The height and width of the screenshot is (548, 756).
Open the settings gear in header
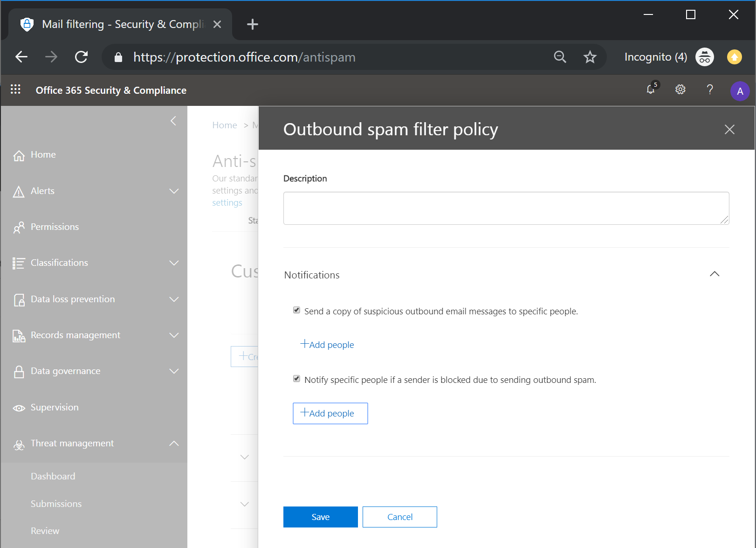(680, 90)
